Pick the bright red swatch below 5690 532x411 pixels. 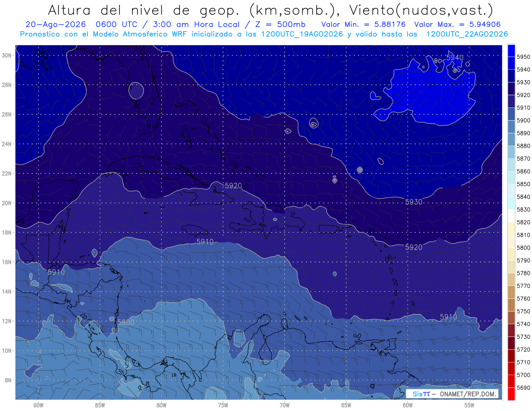511,394
